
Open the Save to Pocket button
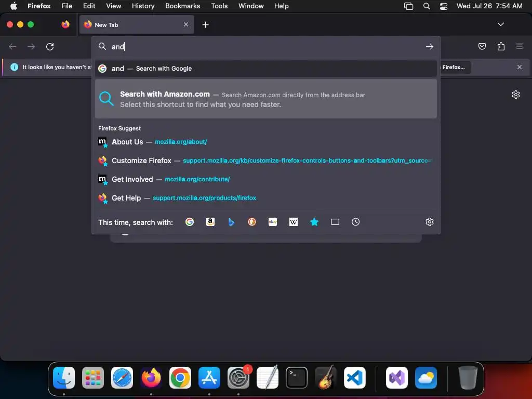coord(482,46)
